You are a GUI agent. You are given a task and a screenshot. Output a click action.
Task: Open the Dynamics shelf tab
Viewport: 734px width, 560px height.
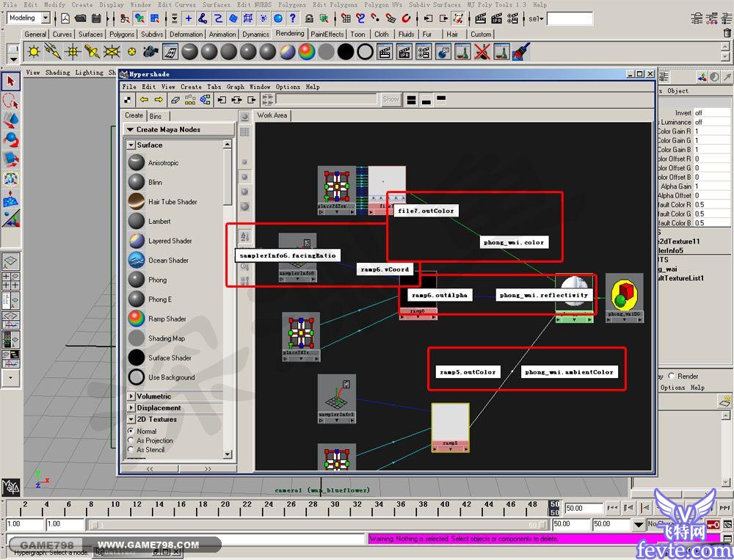point(255,34)
